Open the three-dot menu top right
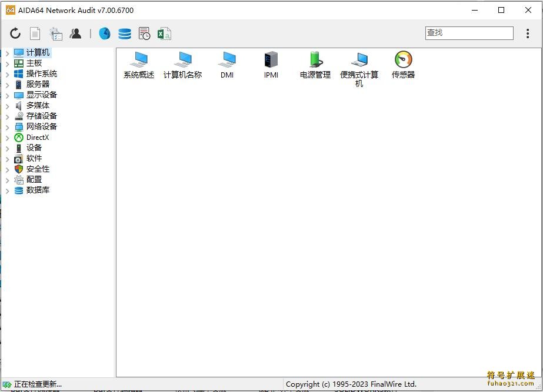Screen dimensions: 543x392 coord(528,33)
